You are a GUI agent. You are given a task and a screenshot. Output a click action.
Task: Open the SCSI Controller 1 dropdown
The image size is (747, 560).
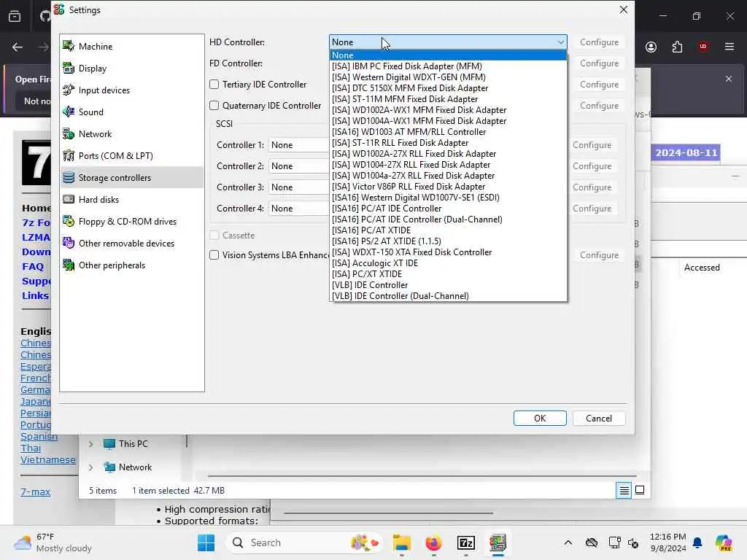point(299,145)
